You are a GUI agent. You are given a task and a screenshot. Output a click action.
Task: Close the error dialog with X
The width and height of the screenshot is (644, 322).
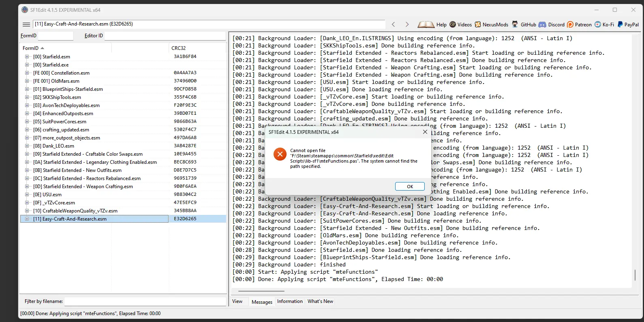(425, 132)
